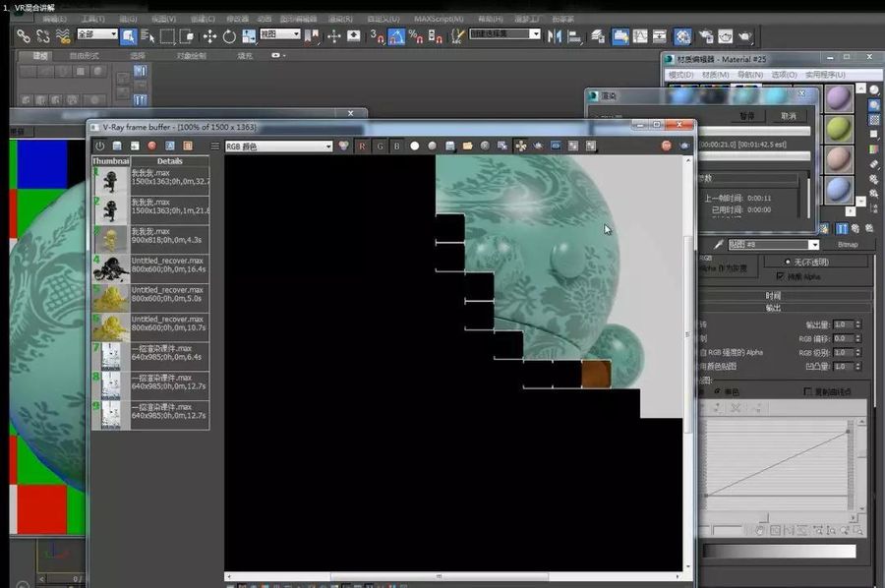Select the 无(不透明) radio option
The width and height of the screenshot is (885, 588).
(788, 262)
